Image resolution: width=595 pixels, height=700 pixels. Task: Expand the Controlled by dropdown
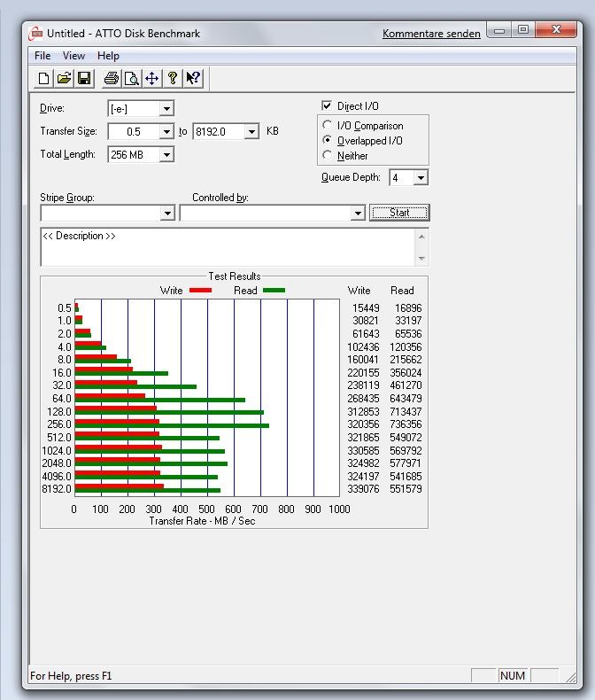pyautogui.click(x=358, y=214)
